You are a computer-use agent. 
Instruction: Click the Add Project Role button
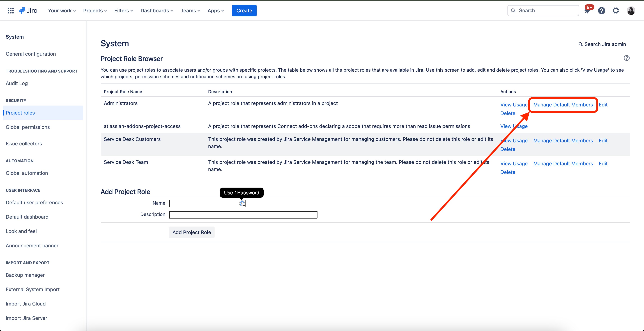[192, 232]
